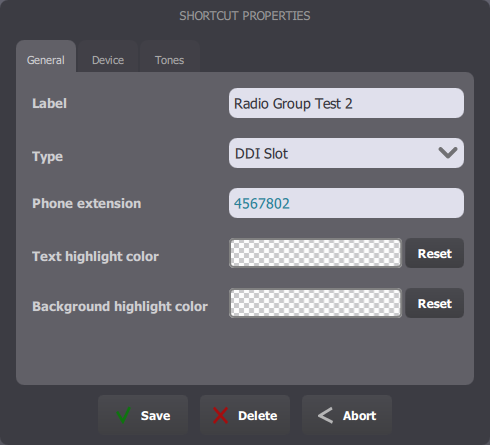Delete this shortcut
This screenshot has width=490, height=445.
[245, 415]
